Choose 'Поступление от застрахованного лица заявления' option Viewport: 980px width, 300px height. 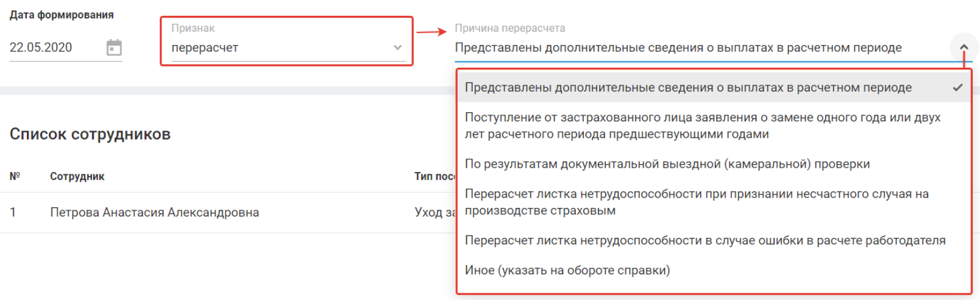coord(702,126)
